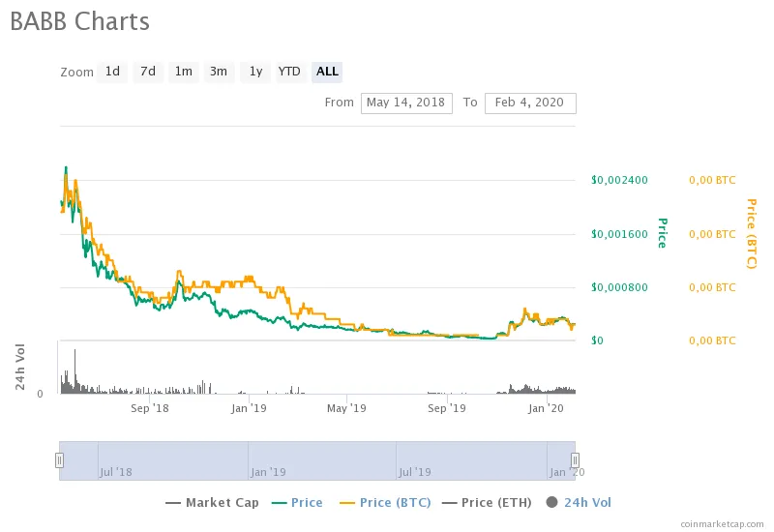774x532 pixels.
Task: Click the BABB Charts heading
Action: (x=79, y=21)
